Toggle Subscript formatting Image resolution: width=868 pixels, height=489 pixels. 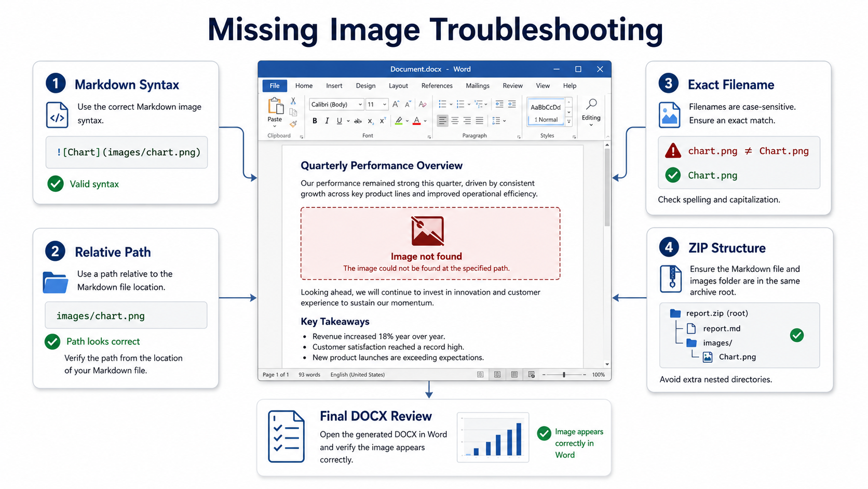pyautogui.click(x=370, y=121)
